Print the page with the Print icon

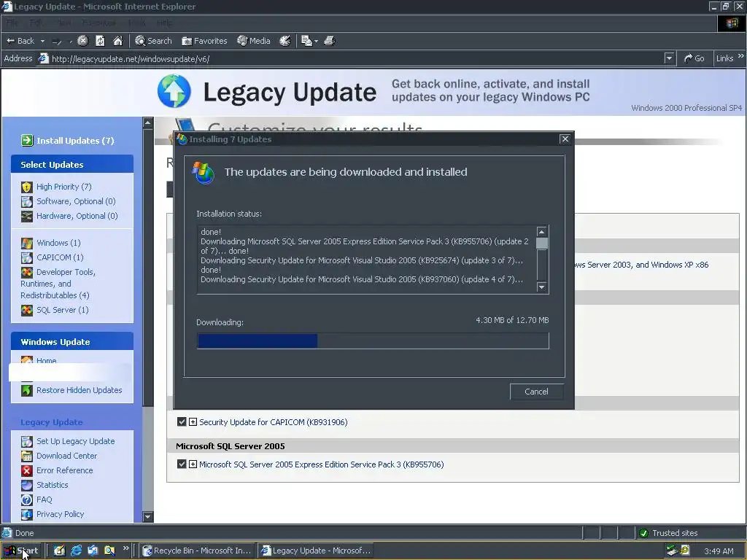pyautogui.click(x=330, y=41)
